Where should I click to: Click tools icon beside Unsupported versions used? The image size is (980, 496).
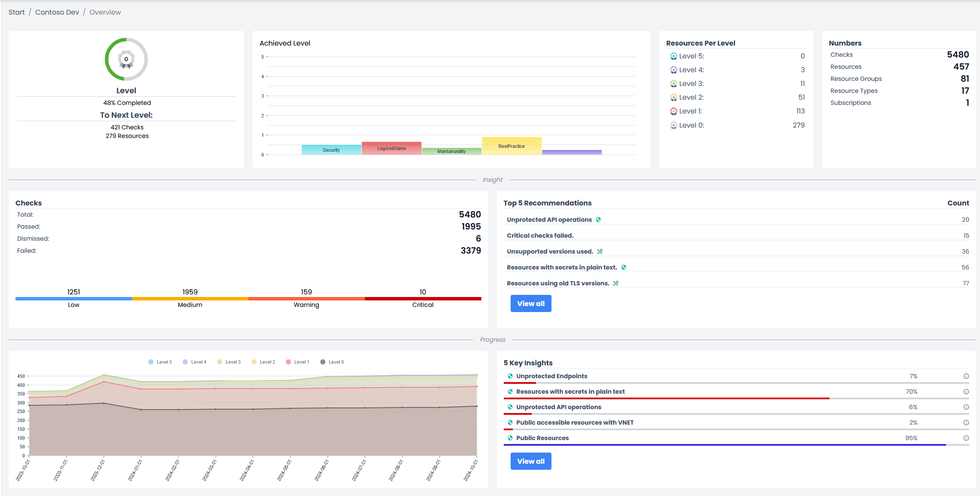pyautogui.click(x=600, y=251)
